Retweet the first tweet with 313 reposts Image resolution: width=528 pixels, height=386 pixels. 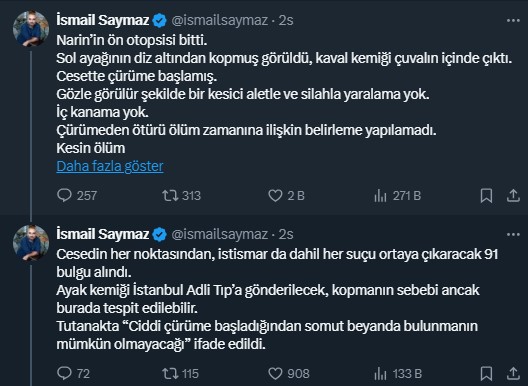(x=182, y=195)
